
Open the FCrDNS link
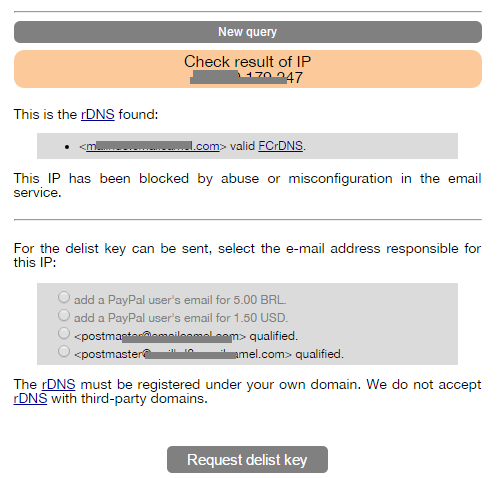(x=280, y=146)
